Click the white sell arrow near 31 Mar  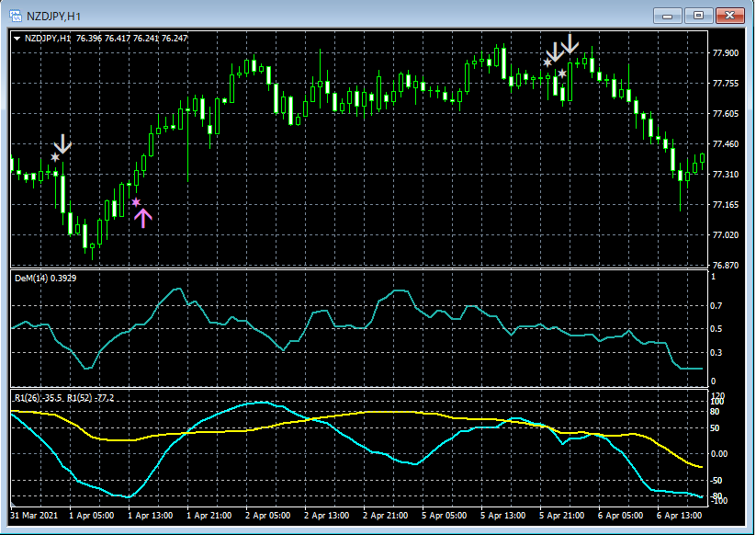[62, 143]
